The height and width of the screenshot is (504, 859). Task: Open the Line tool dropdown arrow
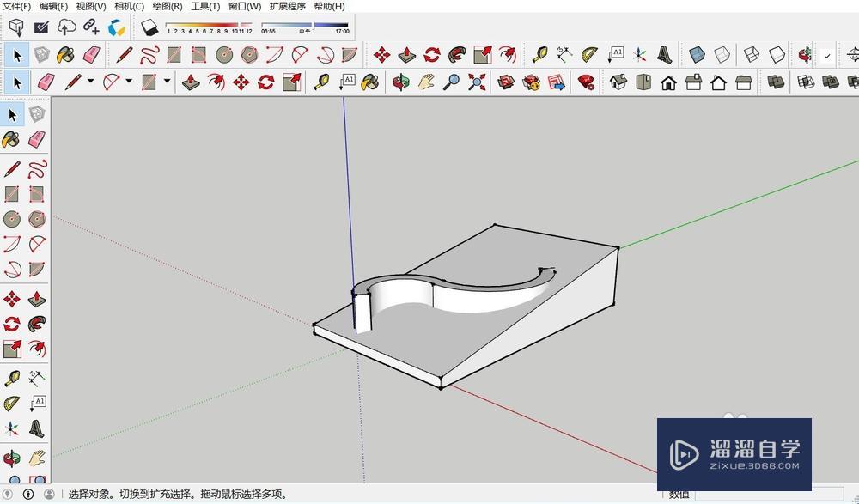point(90,81)
